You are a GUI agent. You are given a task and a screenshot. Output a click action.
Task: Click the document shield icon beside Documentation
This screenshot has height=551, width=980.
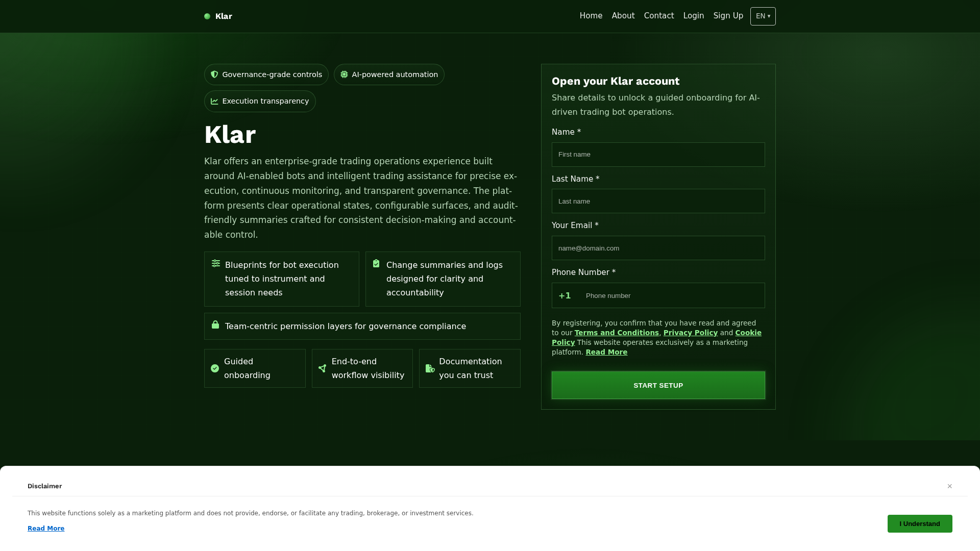[430, 368]
